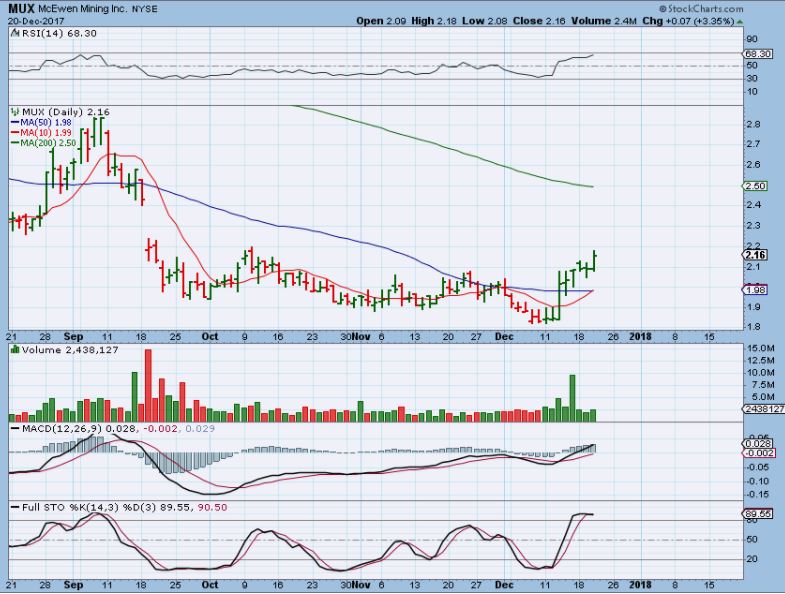
Task: Click the MUX ticker symbol title
Action: (21, 9)
